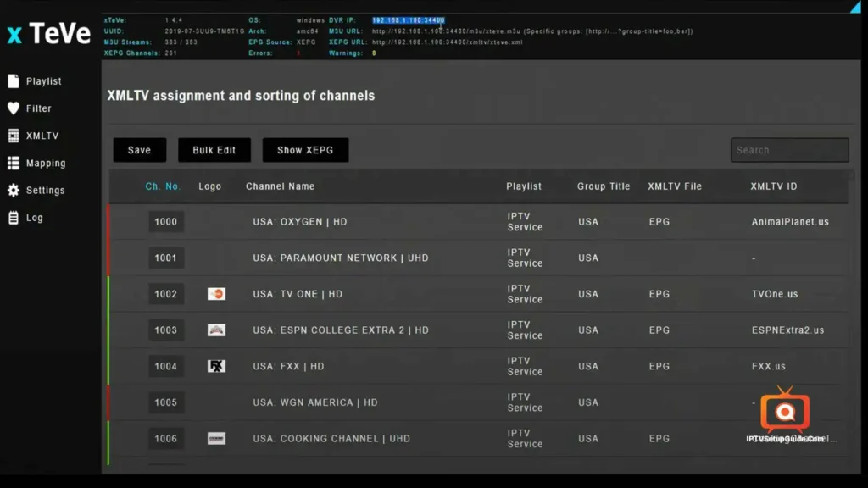
Task: Select the Filter heart icon in sidebar
Action: coord(12,108)
